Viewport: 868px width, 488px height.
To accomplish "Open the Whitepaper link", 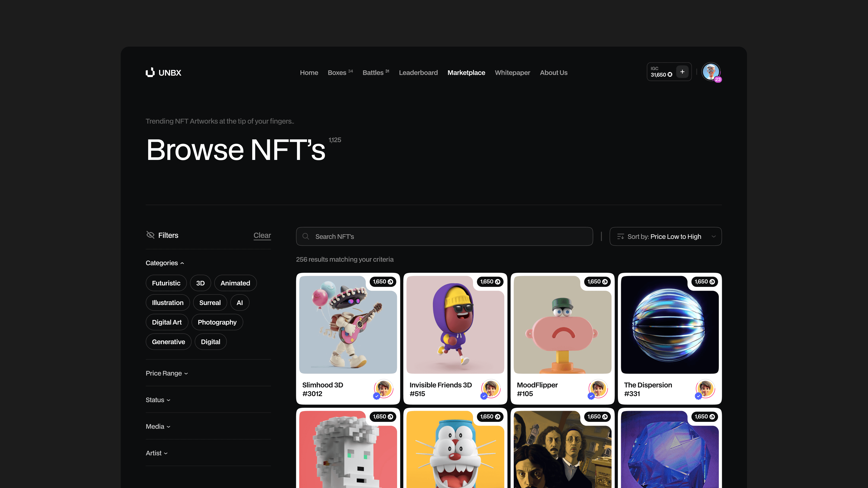I will [x=512, y=72].
